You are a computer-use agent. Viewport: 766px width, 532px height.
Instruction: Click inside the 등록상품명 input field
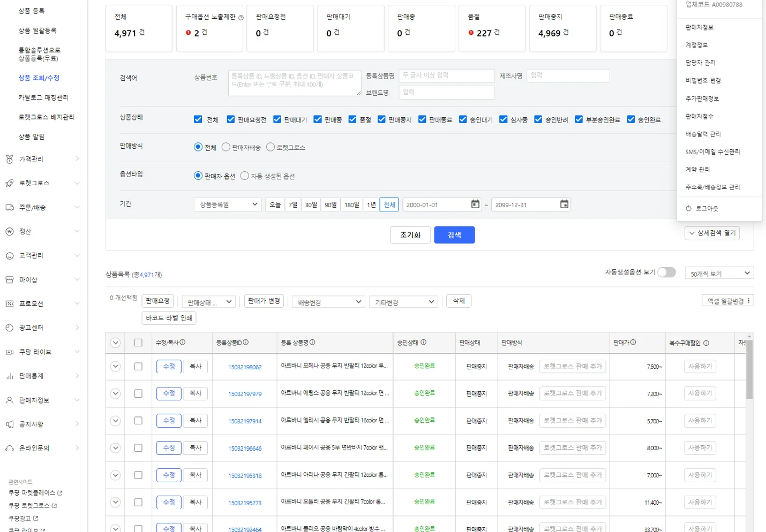(x=447, y=75)
